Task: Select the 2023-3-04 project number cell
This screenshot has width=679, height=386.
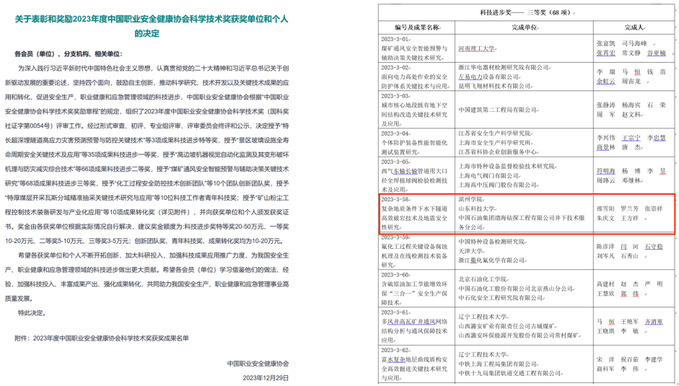Action: [416, 143]
